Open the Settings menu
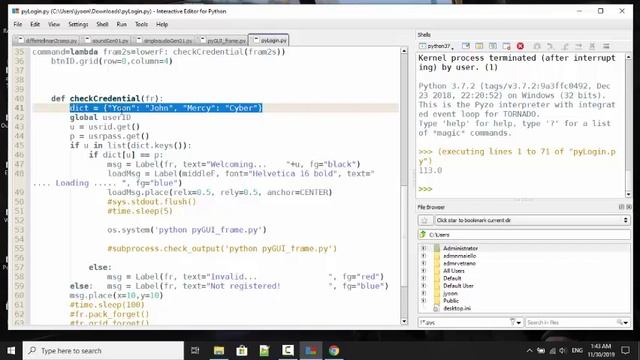This screenshot has height=360, width=640. tap(78, 24)
